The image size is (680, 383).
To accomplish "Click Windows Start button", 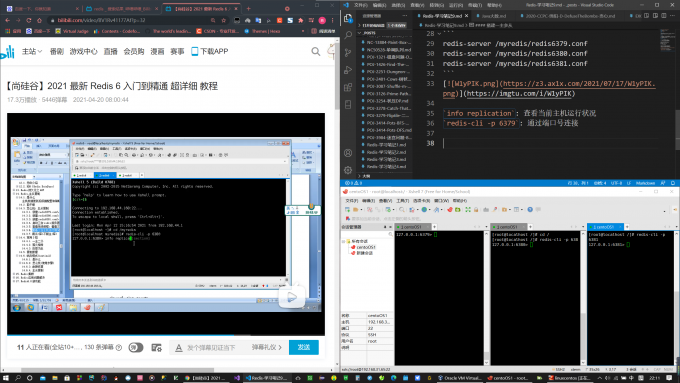I will click(6, 378).
